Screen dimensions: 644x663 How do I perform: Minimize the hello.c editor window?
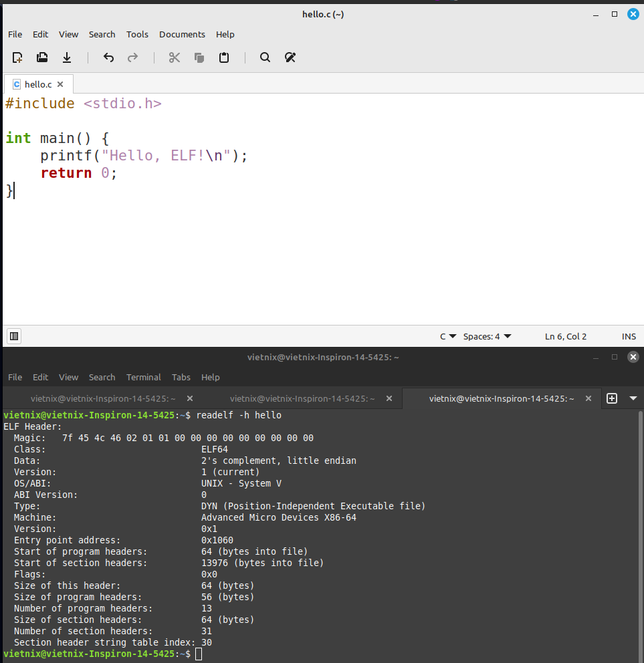596,15
